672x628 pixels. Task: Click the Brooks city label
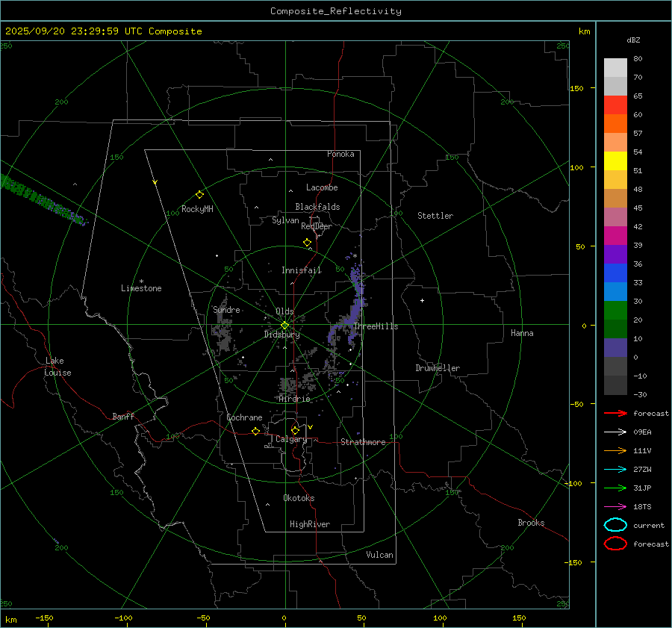pyautogui.click(x=531, y=523)
